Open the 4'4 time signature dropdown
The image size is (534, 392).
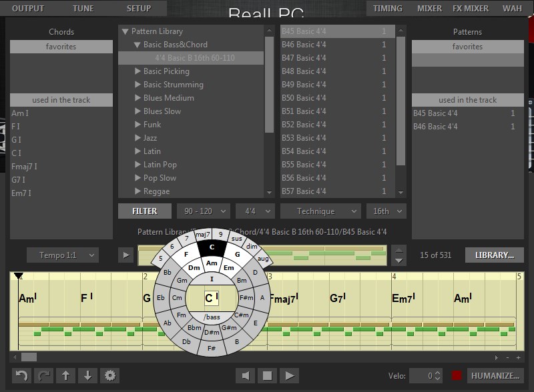click(x=255, y=211)
